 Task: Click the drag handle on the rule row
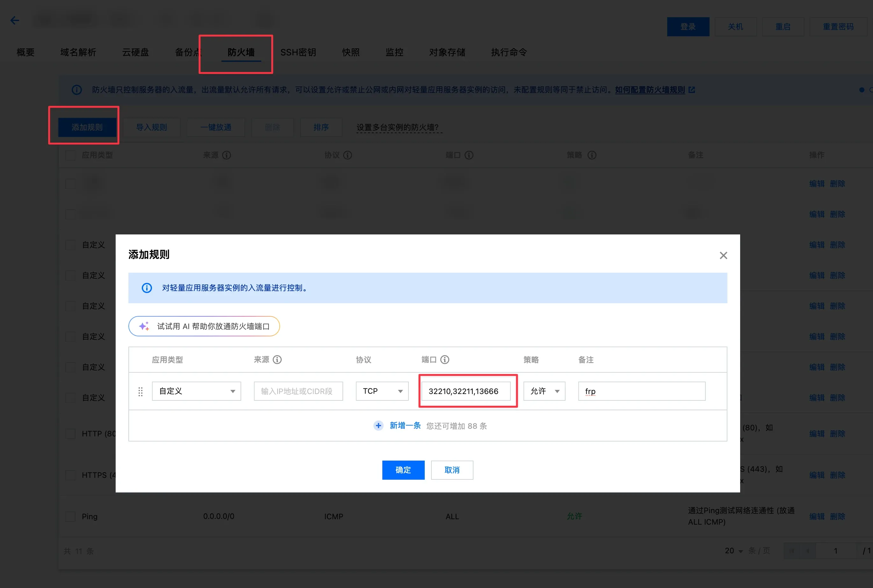point(140,391)
